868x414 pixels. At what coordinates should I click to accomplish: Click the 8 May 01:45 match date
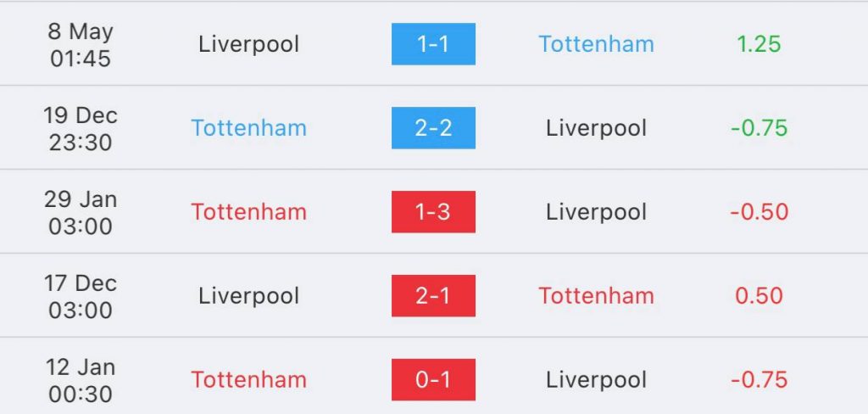[x=81, y=44]
